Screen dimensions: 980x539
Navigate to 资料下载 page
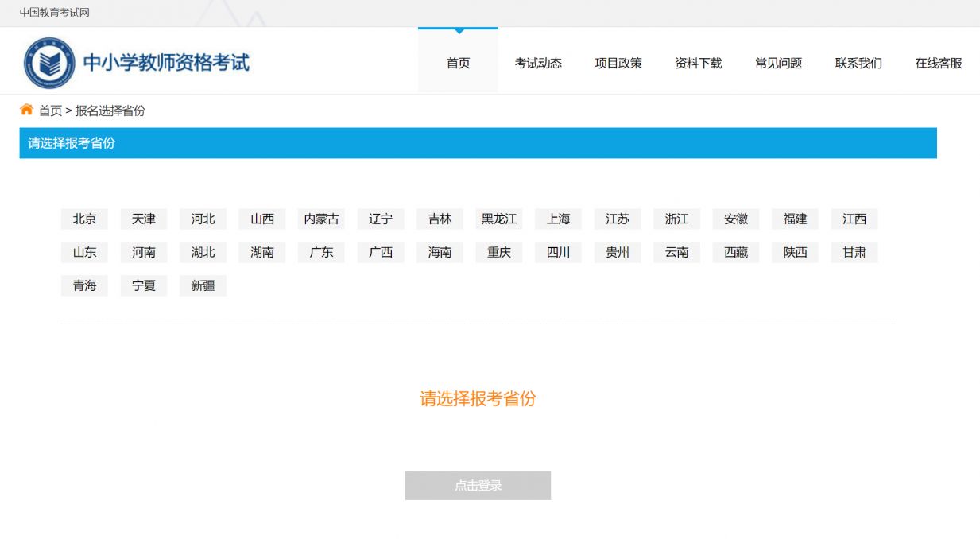click(698, 63)
